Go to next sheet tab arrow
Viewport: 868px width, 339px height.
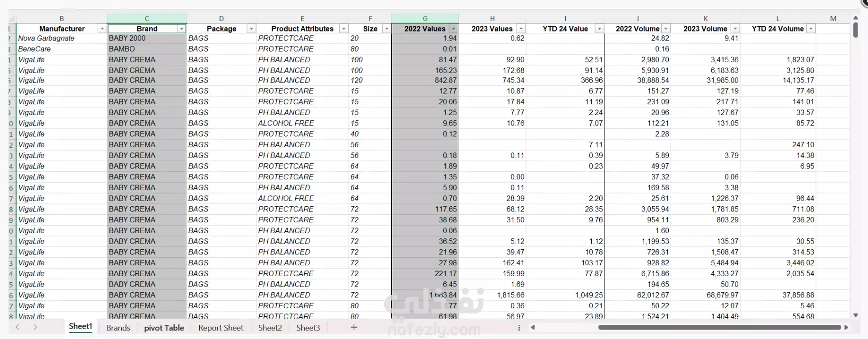[35, 327]
